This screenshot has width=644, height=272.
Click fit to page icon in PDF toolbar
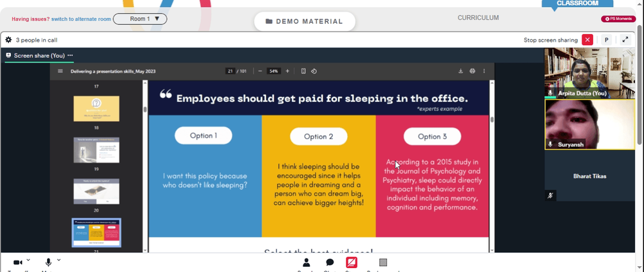(303, 71)
